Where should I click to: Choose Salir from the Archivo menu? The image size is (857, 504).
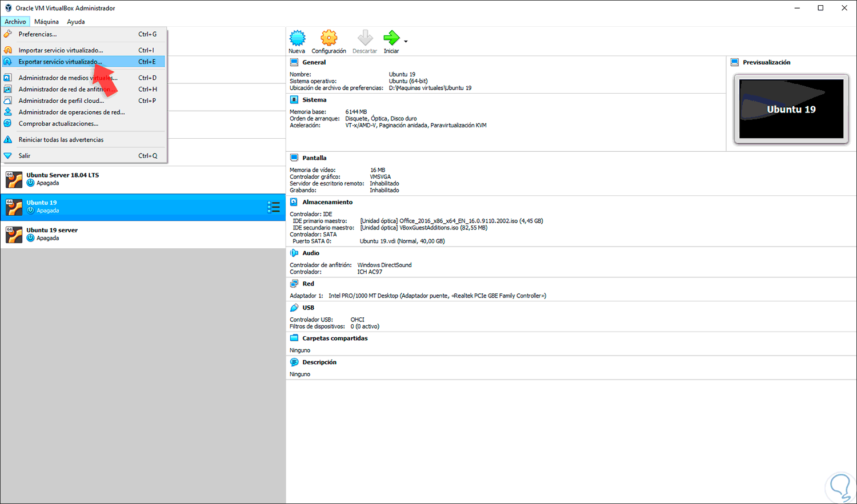tap(83, 155)
